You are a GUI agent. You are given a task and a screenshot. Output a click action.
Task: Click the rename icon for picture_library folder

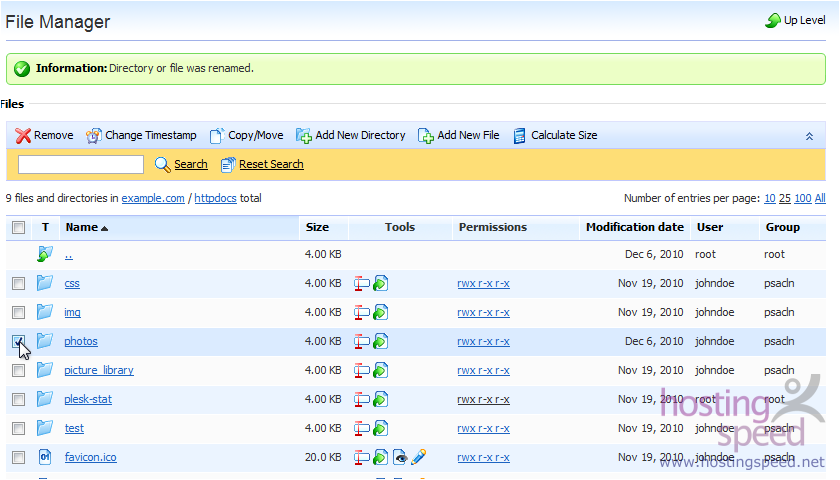pos(362,370)
